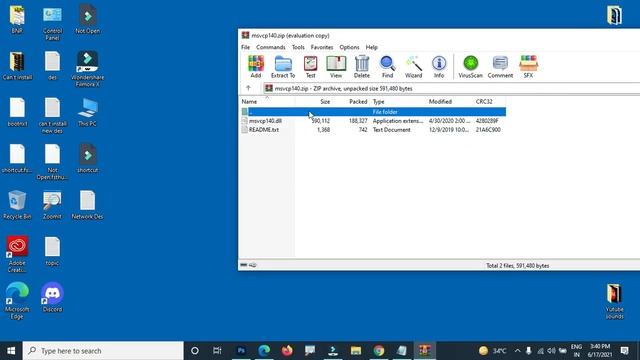Click the Comment toolbar icon
Viewport: 640px width, 360px height.
pyautogui.click(x=500, y=67)
